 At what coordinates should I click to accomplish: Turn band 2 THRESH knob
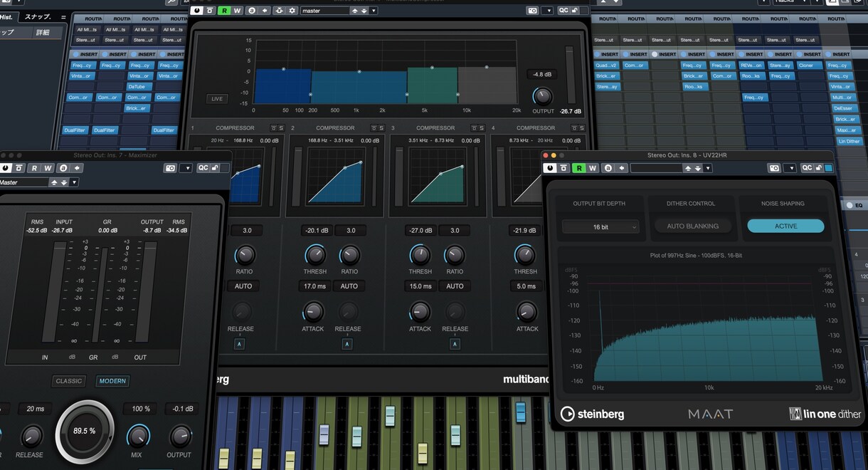315,255
